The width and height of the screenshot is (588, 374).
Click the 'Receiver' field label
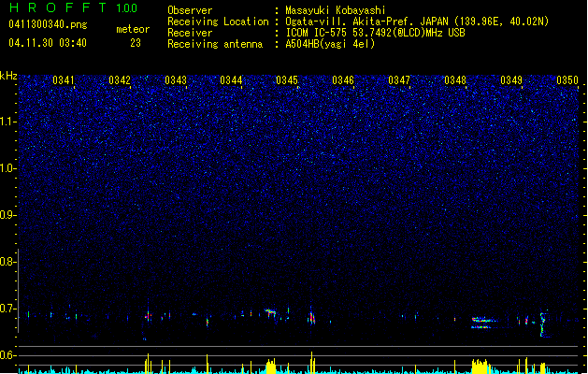[190, 33]
